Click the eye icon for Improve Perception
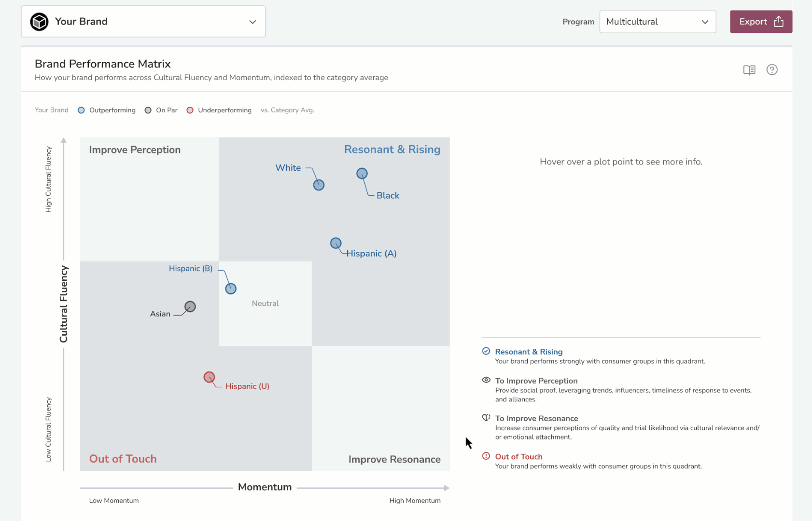Image resolution: width=812 pixels, height=521 pixels. pyautogui.click(x=486, y=380)
